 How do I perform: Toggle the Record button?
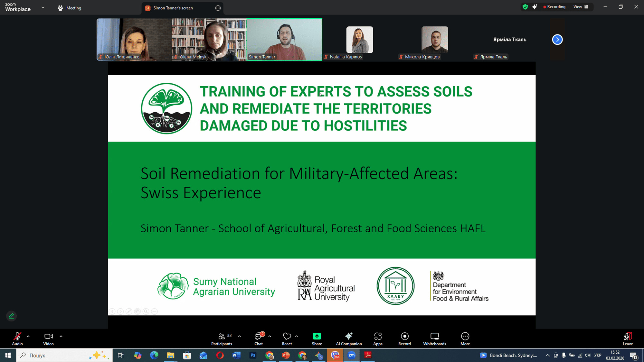[404, 339]
